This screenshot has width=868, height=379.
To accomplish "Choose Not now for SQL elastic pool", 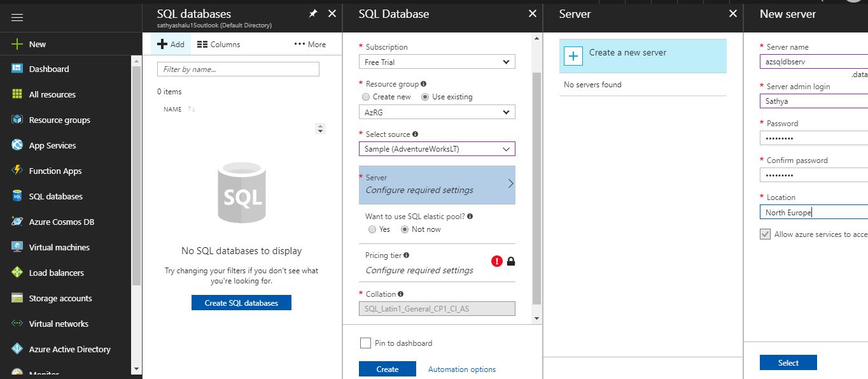I will (405, 229).
